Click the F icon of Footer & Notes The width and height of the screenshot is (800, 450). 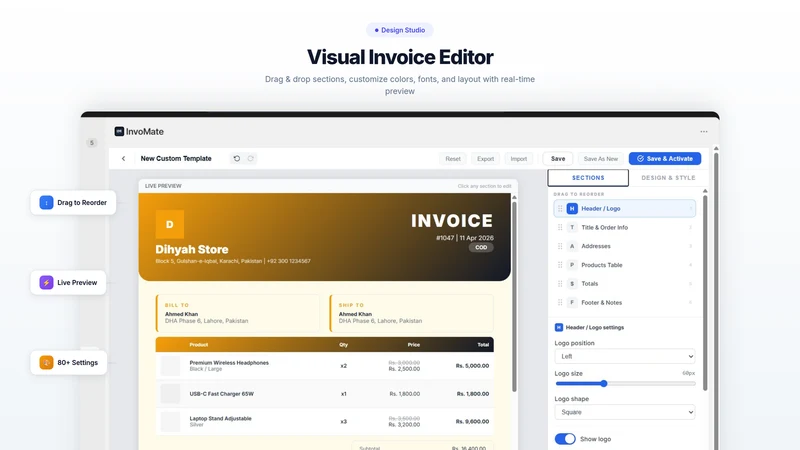572,303
